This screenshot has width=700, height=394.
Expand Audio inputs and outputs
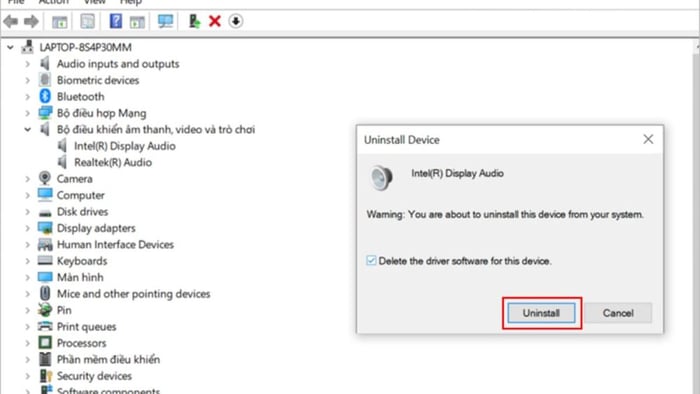[x=28, y=64]
